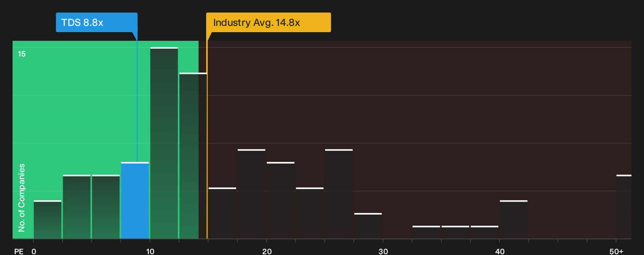Screen dimensions: 644x255
Task: Click the blue TDS 8.8x label
Action: [x=97, y=22]
